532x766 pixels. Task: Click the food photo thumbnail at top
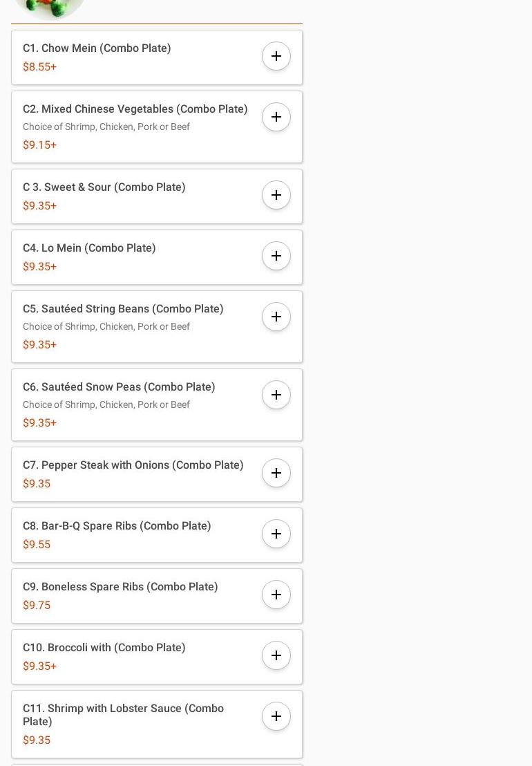click(x=50, y=8)
